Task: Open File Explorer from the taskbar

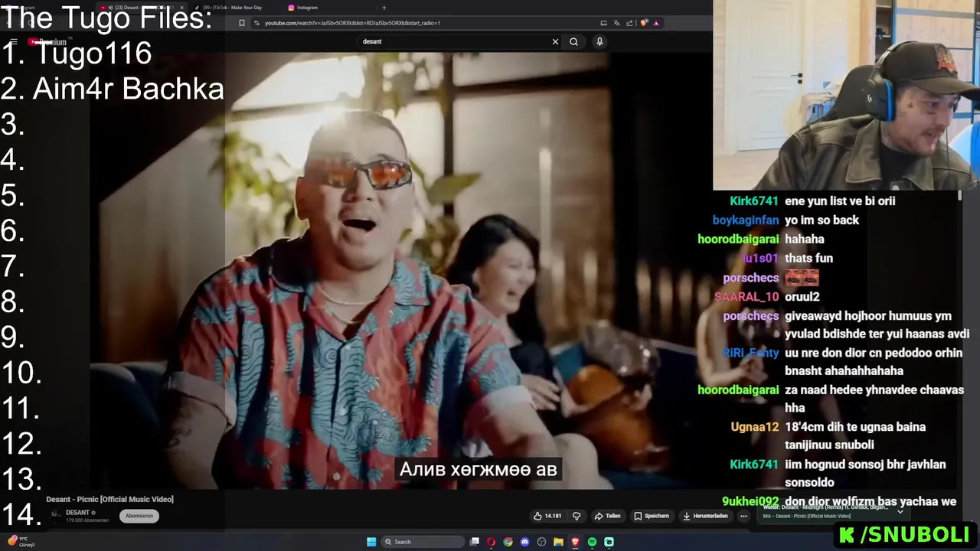Action: [559, 542]
